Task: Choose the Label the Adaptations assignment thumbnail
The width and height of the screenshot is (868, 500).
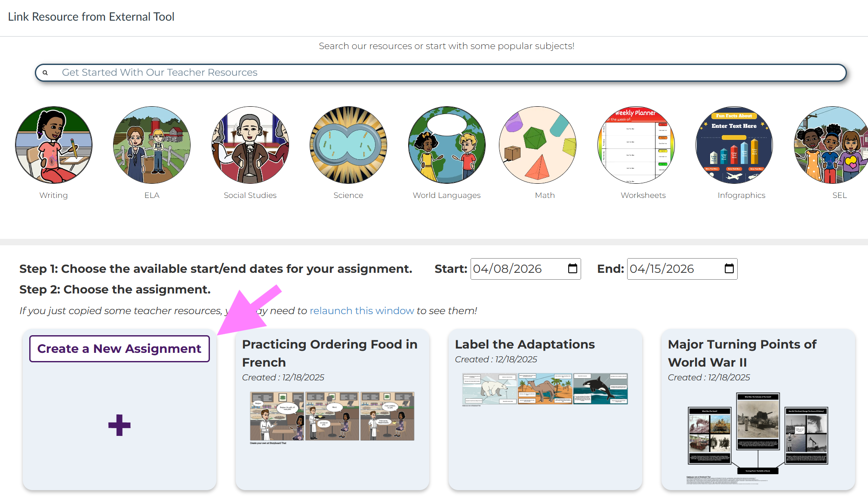Action: 545,389
